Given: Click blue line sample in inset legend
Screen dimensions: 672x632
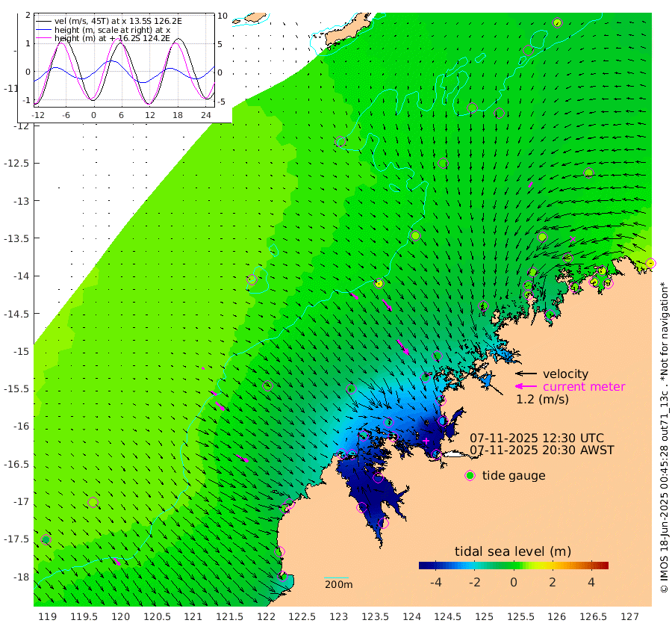Looking at the screenshot, I should coord(43,30).
